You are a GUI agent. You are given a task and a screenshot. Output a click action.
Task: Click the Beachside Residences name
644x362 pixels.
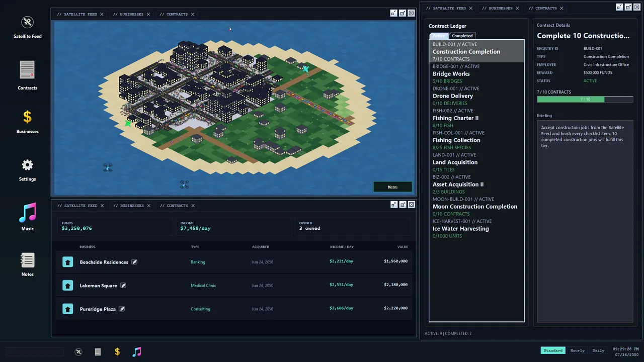(x=104, y=262)
